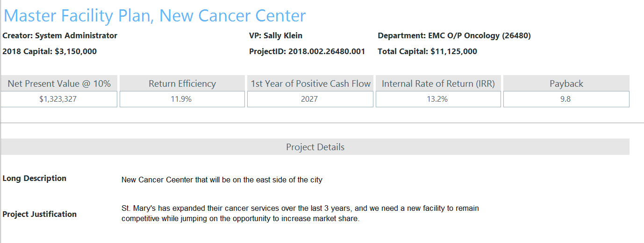
Task: Click the Payback header cell
Action: (x=566, y=83)
